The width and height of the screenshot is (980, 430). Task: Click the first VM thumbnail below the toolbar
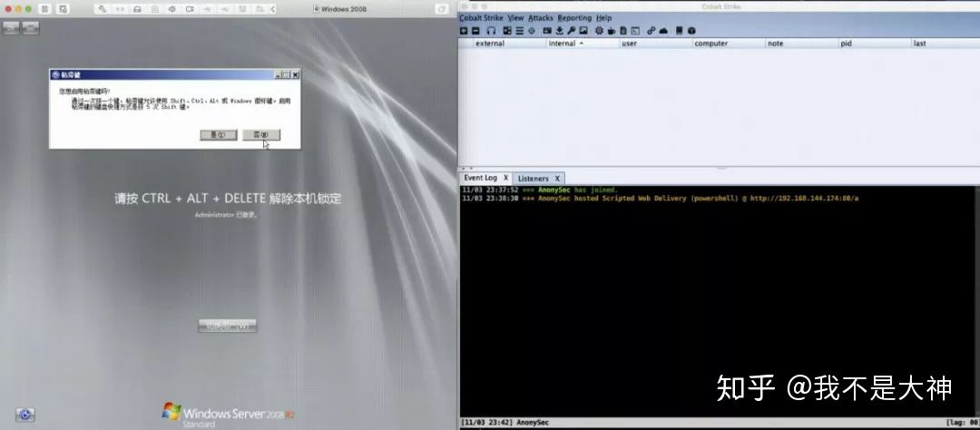point(11,28)
